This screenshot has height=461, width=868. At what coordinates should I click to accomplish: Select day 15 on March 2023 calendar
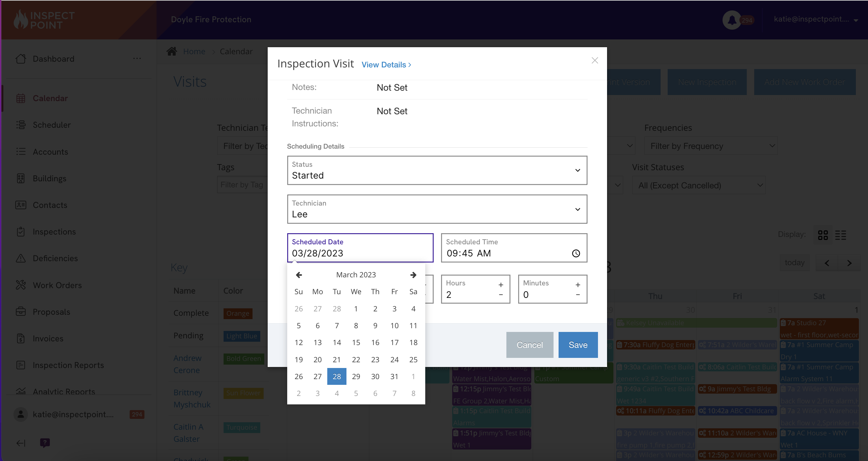coord(356,343)
